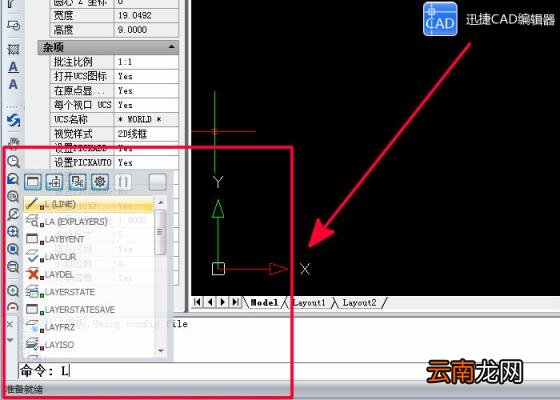Click the 准备就绪 status bar text
The image size is (560, 400).
[24, 389]
